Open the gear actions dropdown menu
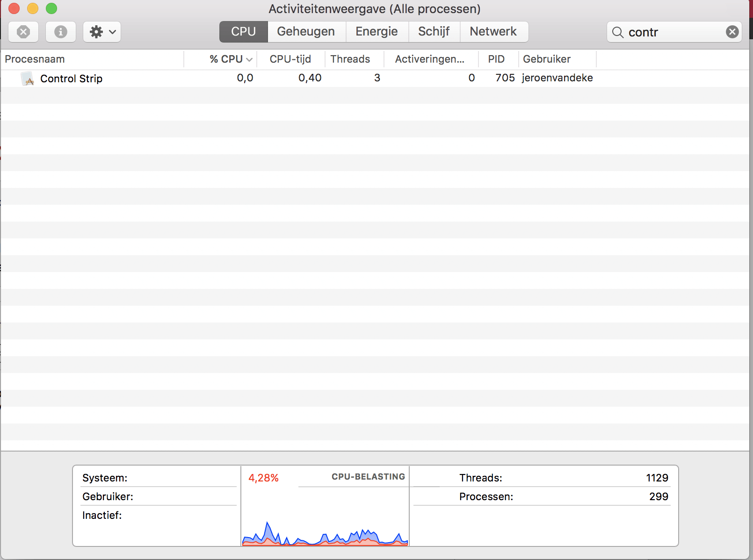The height and width of the screenshot is (560, 753). click(x=102, y=32)
